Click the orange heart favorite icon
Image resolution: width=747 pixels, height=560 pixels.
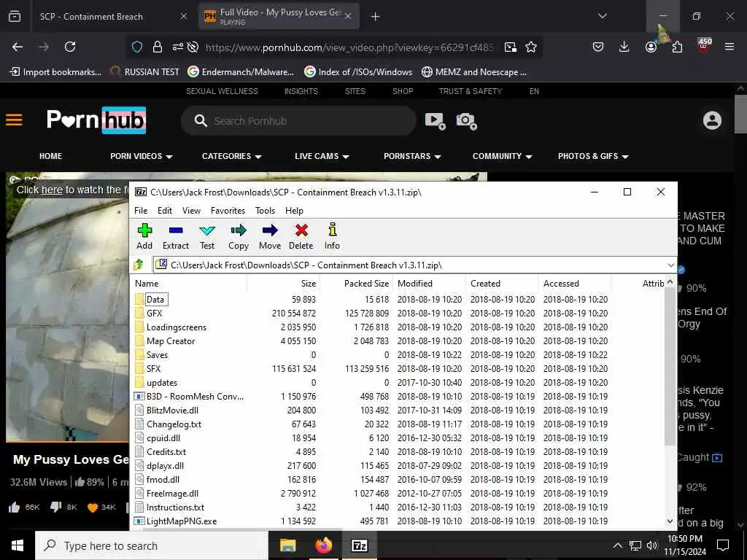click(93, 507)
